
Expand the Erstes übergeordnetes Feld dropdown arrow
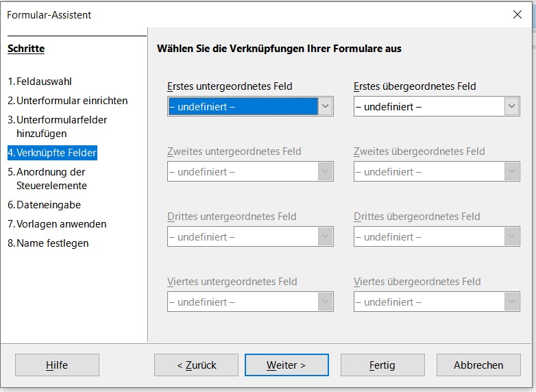click(x=511, y=107)
